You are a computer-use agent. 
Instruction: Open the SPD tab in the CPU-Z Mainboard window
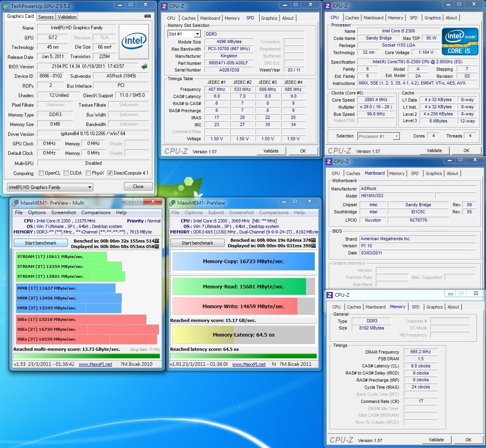coord(415,173)
